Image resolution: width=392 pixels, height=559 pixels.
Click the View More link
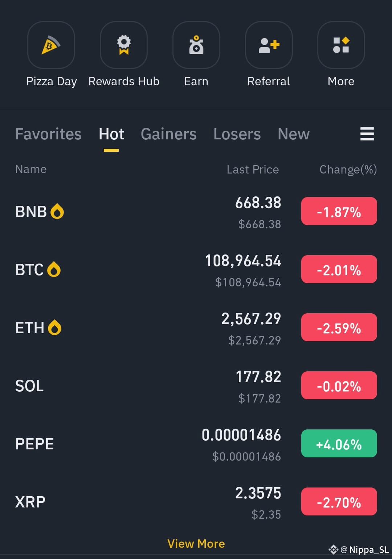pyautogui.click(x=196, y=544)
